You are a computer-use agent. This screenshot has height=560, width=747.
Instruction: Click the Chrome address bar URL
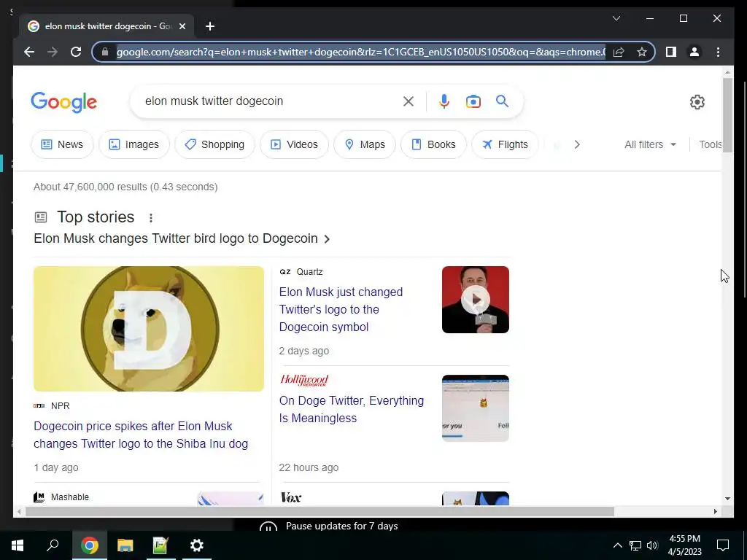point(360,52)
